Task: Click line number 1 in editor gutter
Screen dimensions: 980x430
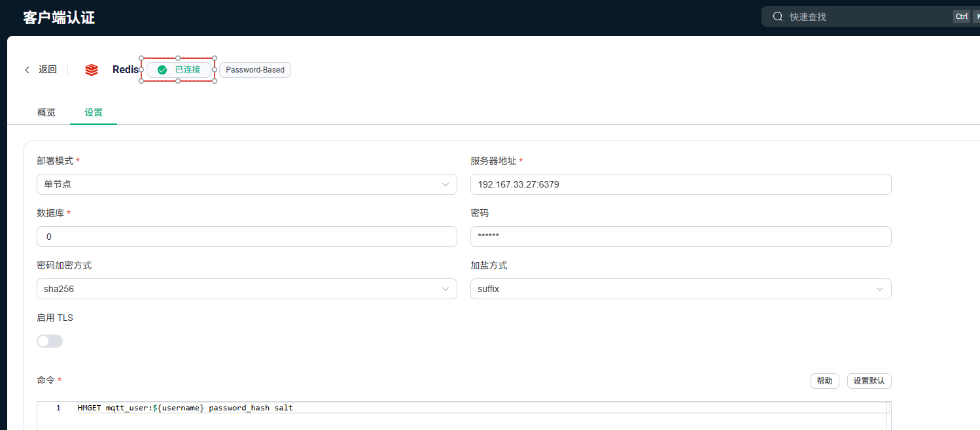Action: [x=58, y=408]
